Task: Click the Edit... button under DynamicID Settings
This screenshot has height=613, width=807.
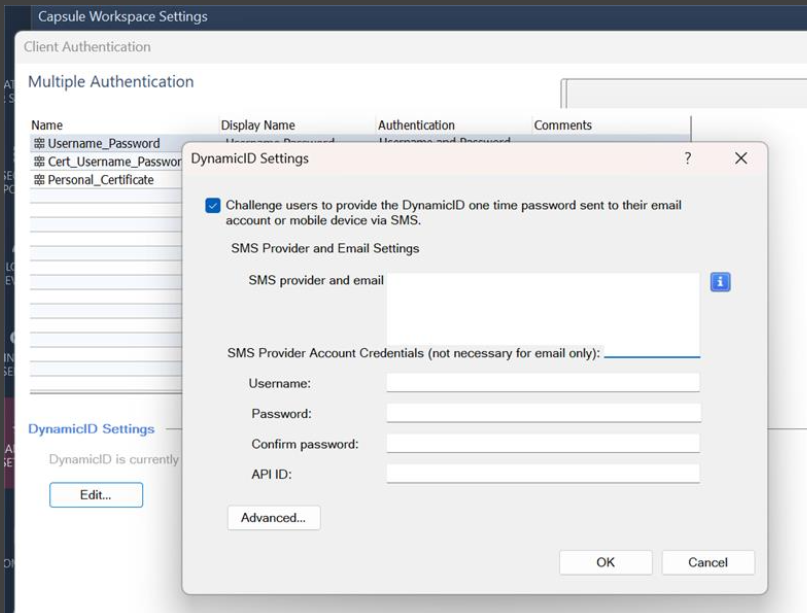Action: 96,495
